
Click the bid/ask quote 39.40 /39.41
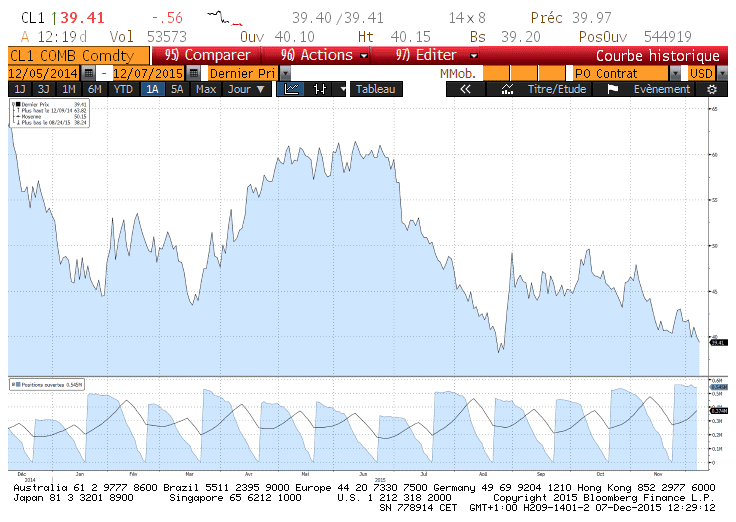[x=337, y=18]
